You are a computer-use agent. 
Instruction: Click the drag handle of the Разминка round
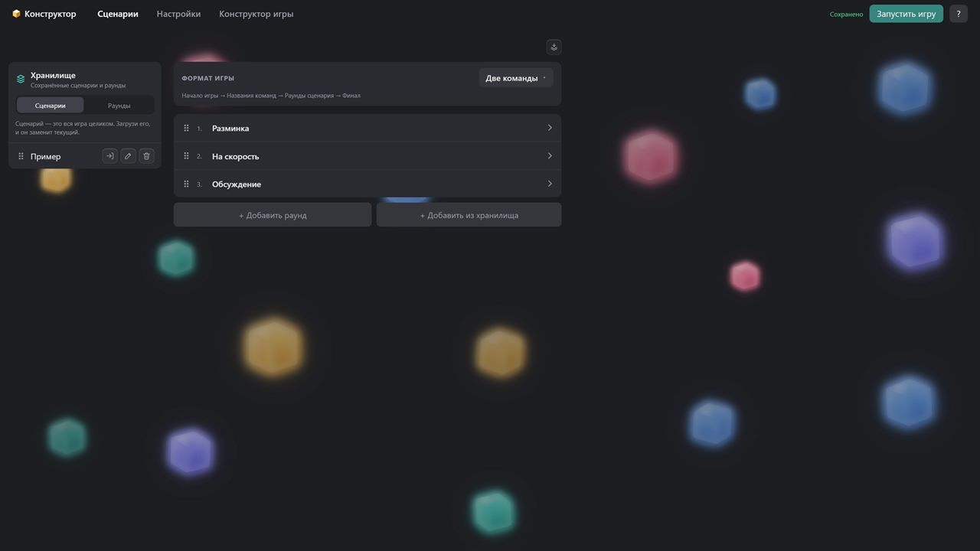coord(186,129)
